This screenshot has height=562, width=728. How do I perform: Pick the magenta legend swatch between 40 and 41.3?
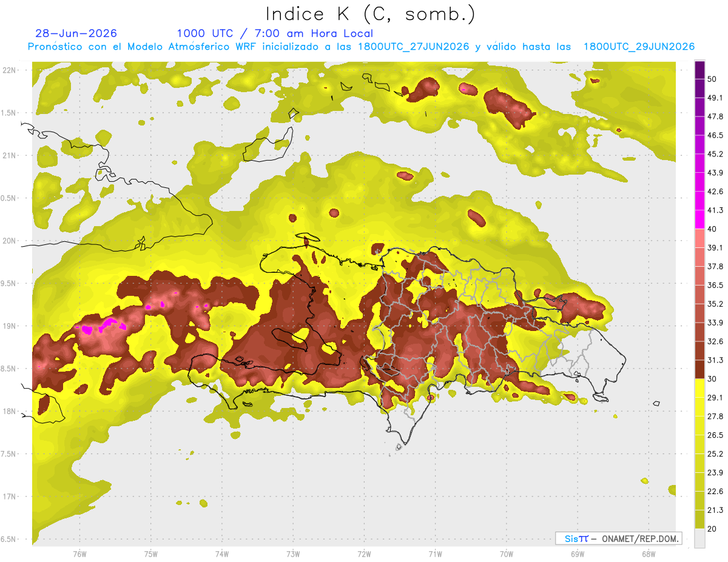tap(699, 219)
